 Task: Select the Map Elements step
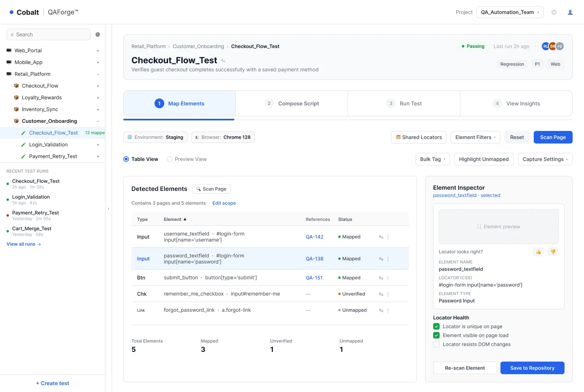[179, 103]
